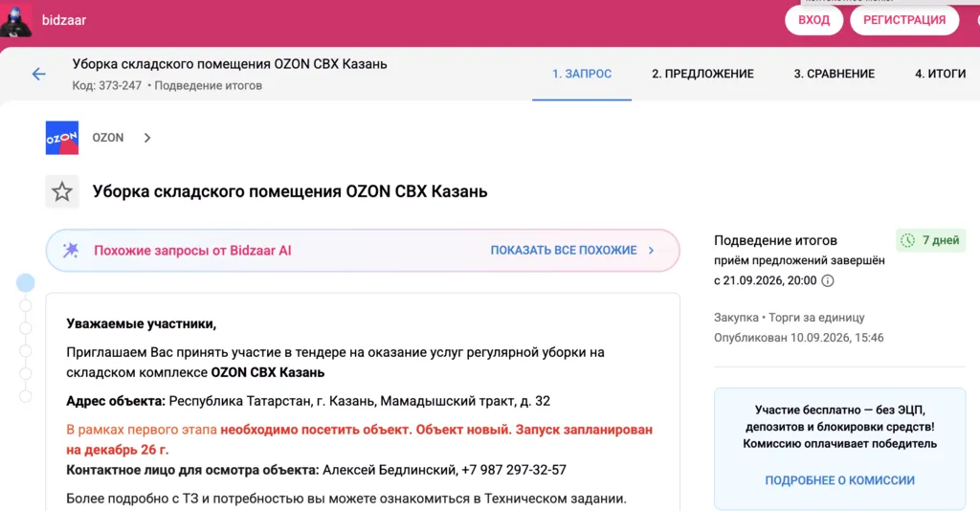Click the Bidzaar AI sparkle icon

(x=71, y=251)
